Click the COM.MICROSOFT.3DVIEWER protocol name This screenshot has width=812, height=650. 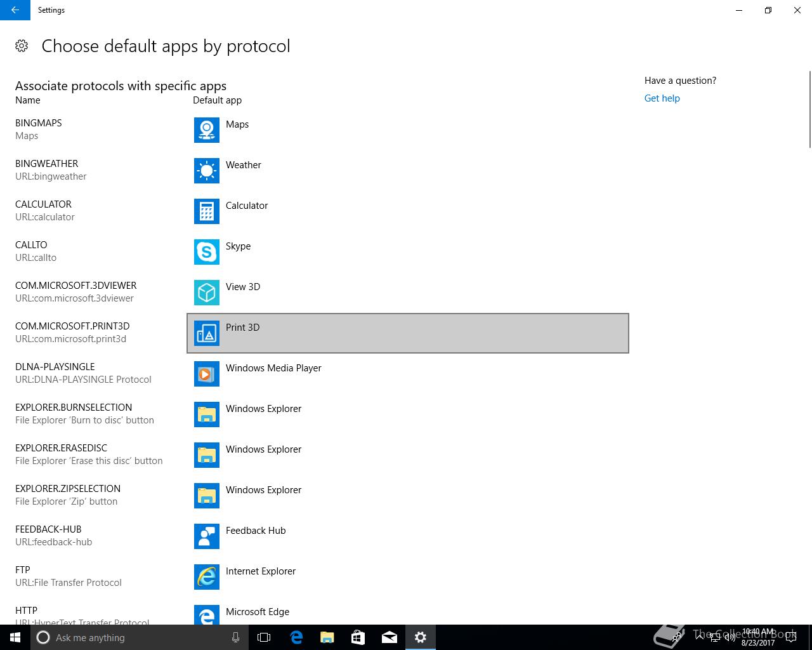click(x=76, y=286)
